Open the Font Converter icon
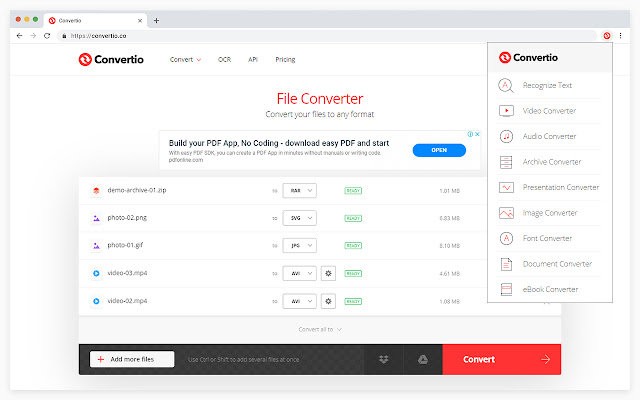 [506, 238]
